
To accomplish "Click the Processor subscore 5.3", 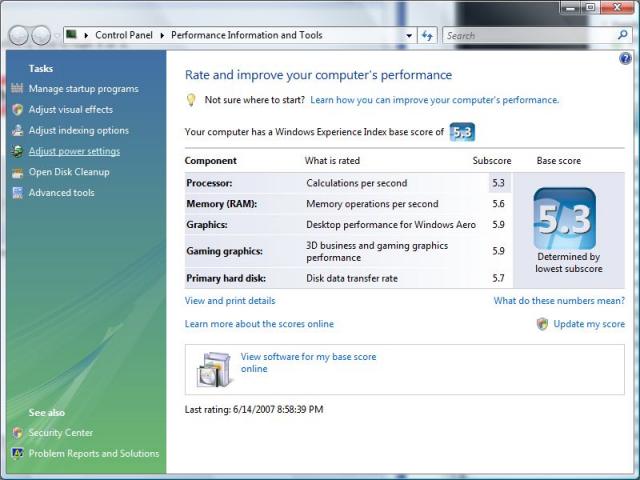I will [498, 183].
